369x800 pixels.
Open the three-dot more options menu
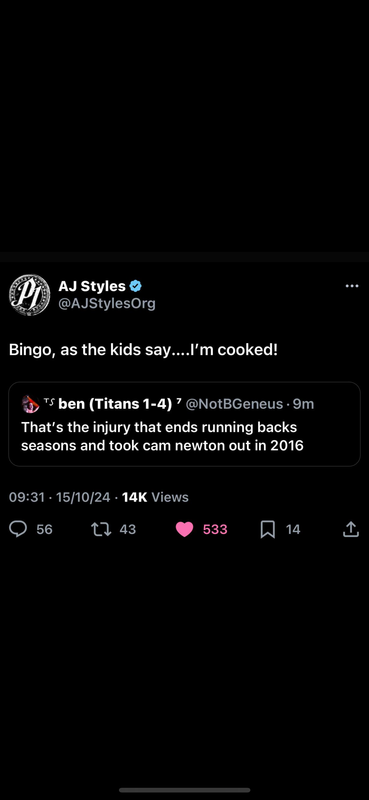(x=352, y=286)
